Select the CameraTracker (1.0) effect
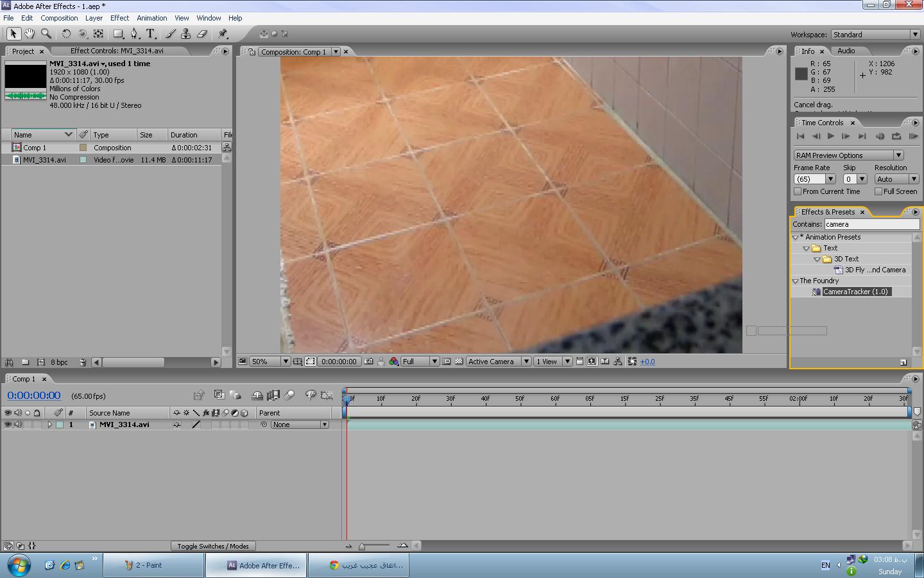 click(x=855, y=292)
